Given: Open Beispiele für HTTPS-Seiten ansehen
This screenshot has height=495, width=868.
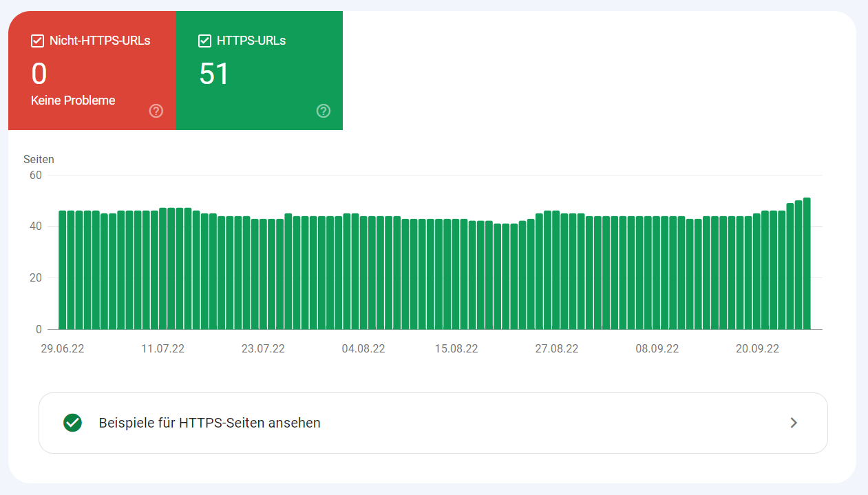Looking at the screenshot, I should (211, 423).
